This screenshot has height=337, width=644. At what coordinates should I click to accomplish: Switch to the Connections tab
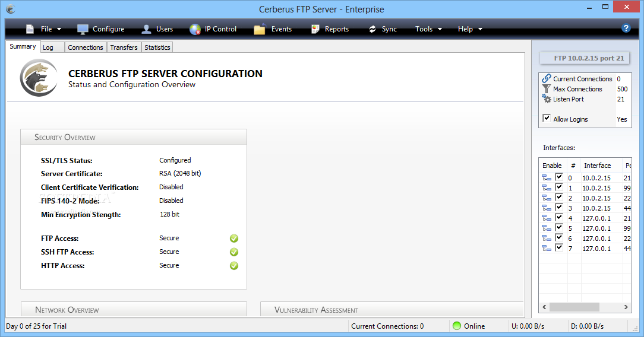86,47
